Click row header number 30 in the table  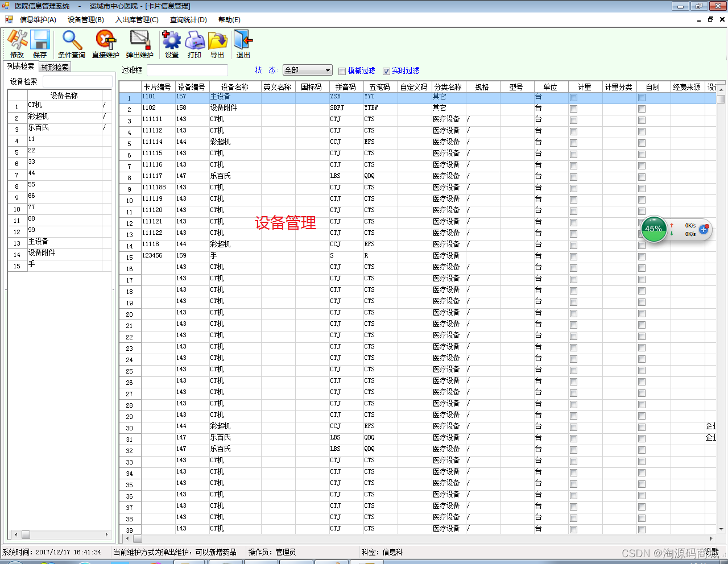(130, 428)
